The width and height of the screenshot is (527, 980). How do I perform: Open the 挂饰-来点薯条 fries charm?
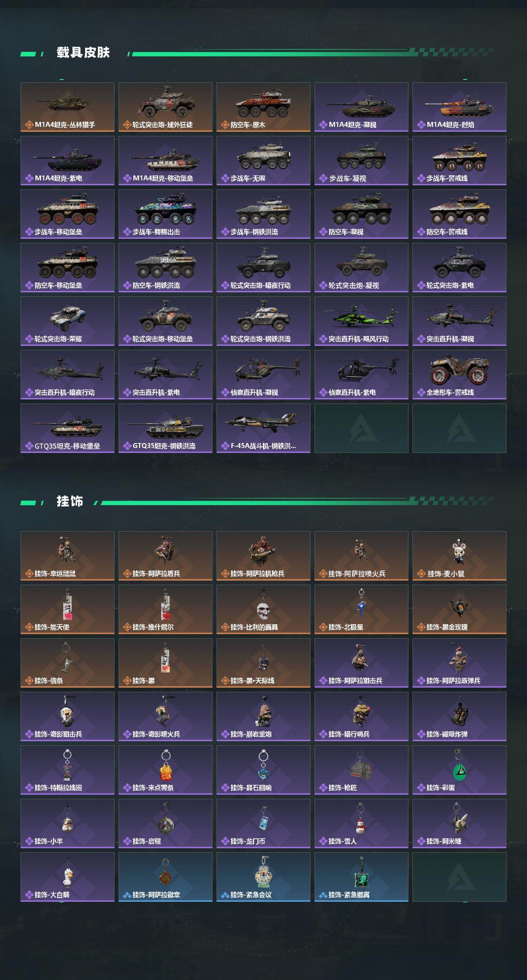coord(166,770)
